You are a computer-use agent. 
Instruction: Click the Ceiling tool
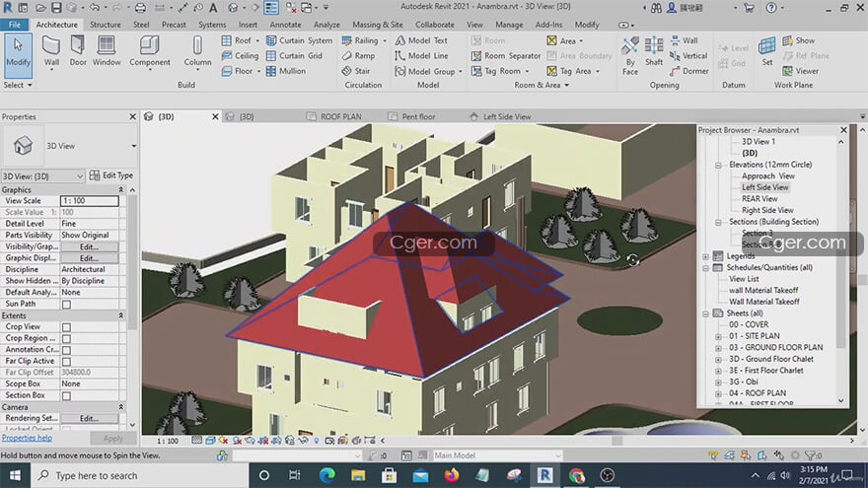coord(241,56)
